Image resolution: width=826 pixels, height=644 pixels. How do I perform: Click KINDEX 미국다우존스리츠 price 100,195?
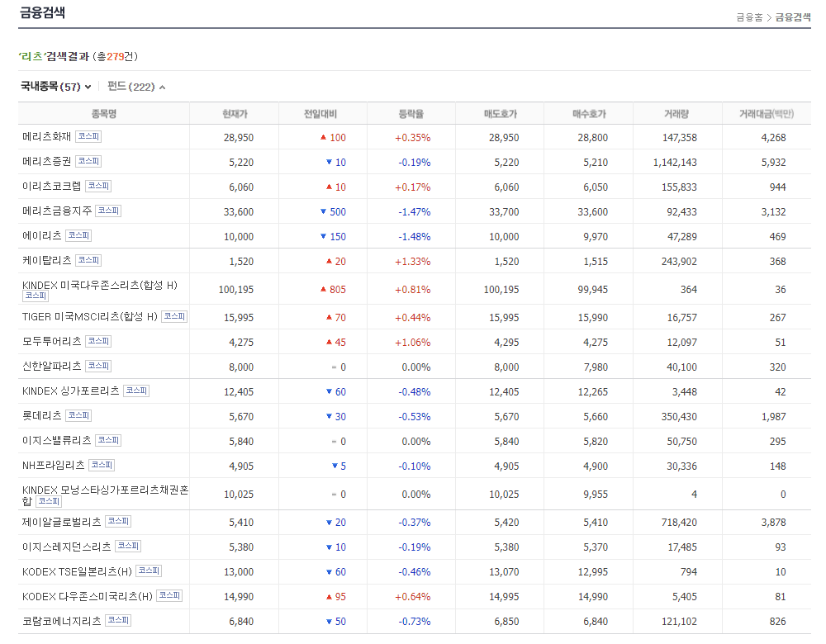(236, 290)
